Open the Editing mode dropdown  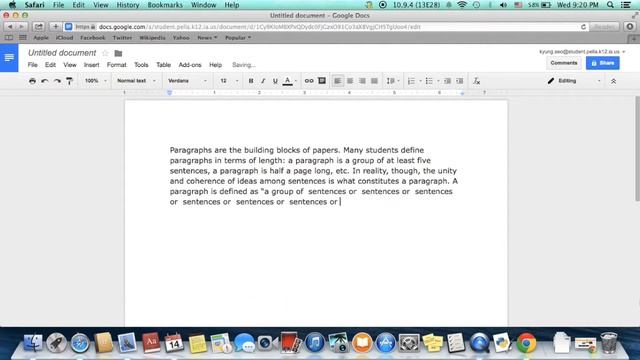574,81
